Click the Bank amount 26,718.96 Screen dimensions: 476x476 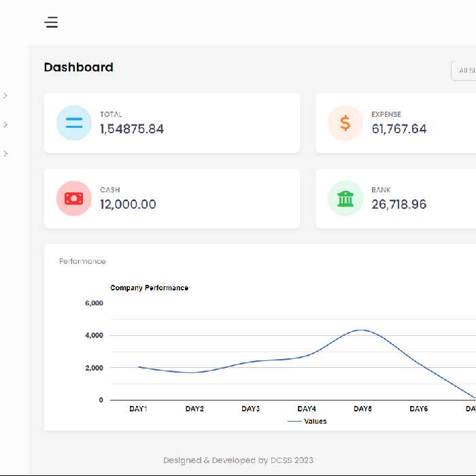pyautogui.click(x=399, y=205)
